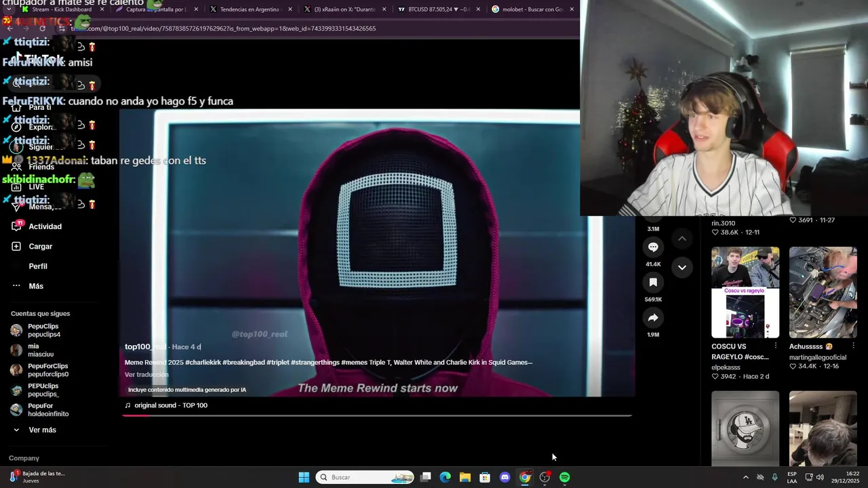Bookmark the video with 569.1K saves
The width and height of the screenshot is (868, 488).
653,283
